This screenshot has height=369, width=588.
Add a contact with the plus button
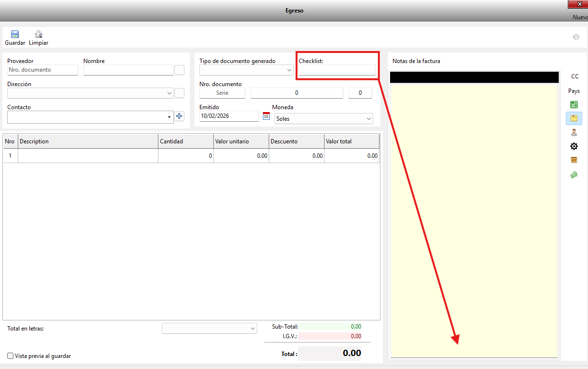pyautogui.click(x=179, y=116)
